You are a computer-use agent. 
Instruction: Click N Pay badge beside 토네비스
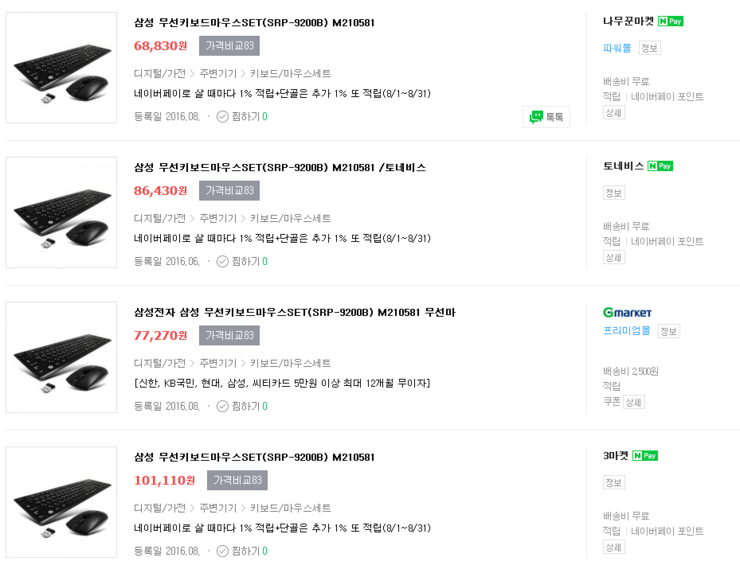(660, 166)
